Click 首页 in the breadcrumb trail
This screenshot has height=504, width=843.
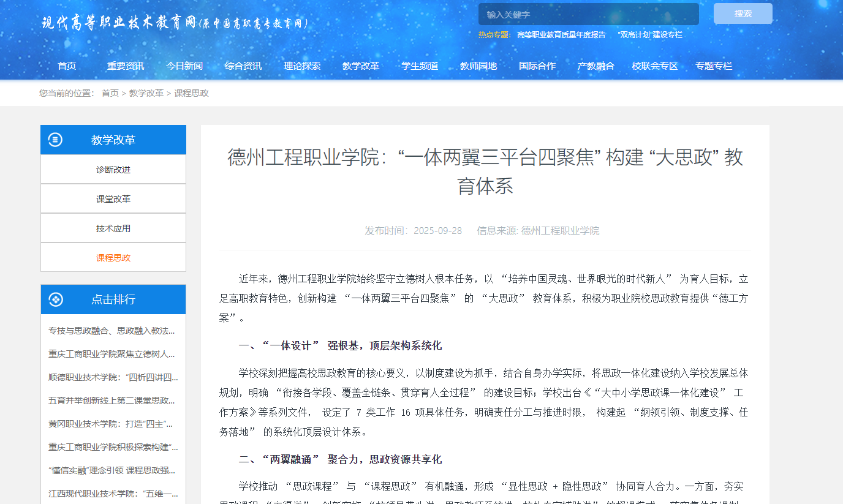click(110, 93)
